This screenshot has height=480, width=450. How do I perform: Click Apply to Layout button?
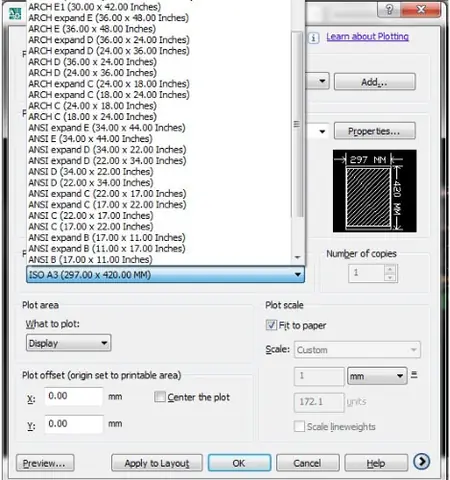coord(157,463)
